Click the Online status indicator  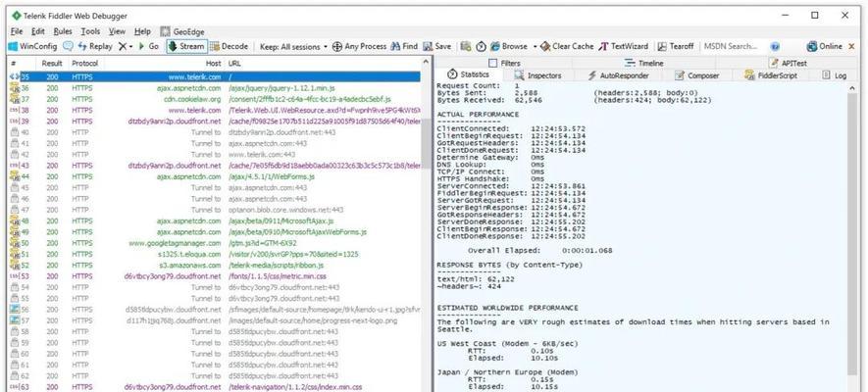pyautogui.click(x=824, y=46)
